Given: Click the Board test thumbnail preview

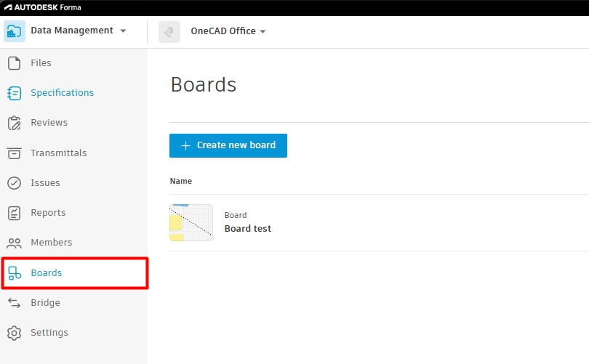Looking at the screenshot, I should pyautogui.click(x=191, y=222).
